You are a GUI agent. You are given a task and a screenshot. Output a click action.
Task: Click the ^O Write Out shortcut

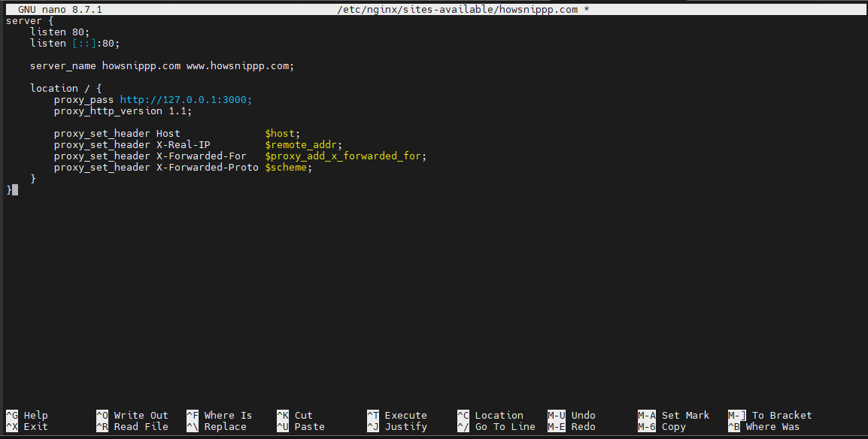[132, 415]
